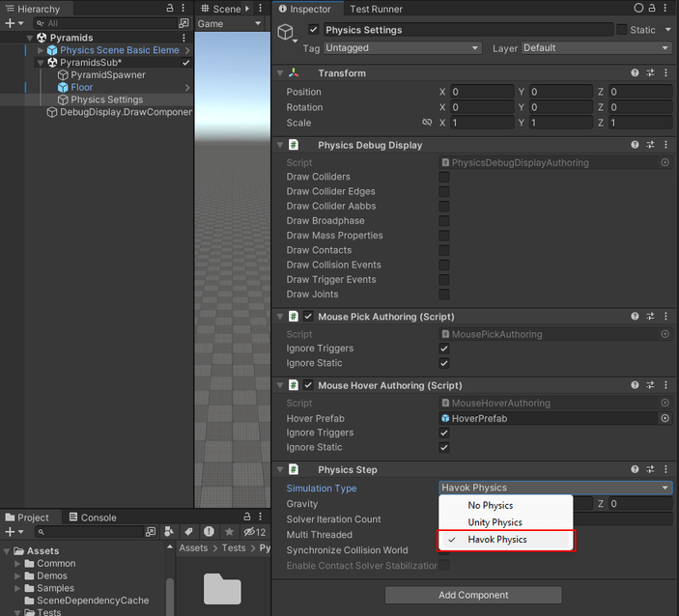Click Assets in Project breadcrumb
679x616 pixels.
(193, 548)
